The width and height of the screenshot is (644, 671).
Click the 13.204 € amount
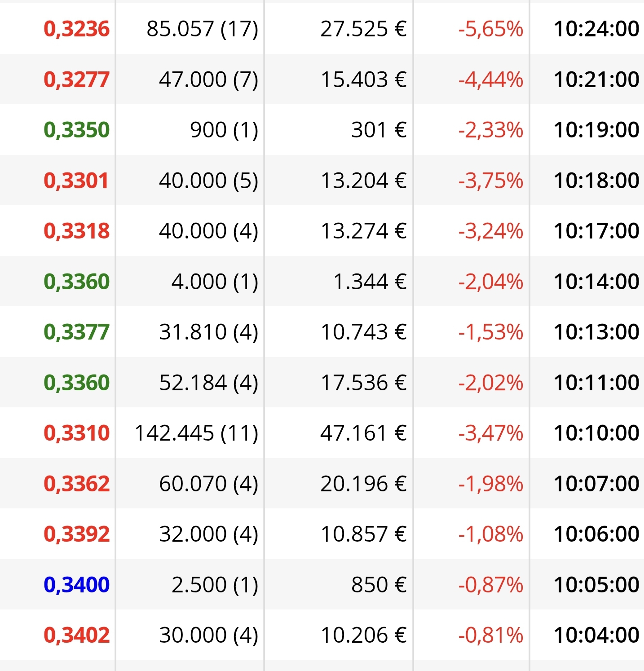[x=363, y=181]
